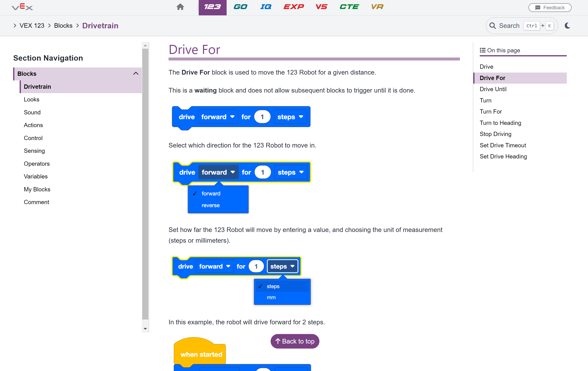Viewport: 588px width, 371px height.
Task: Click the Feedback button
Action: click(x=550, y=7)
